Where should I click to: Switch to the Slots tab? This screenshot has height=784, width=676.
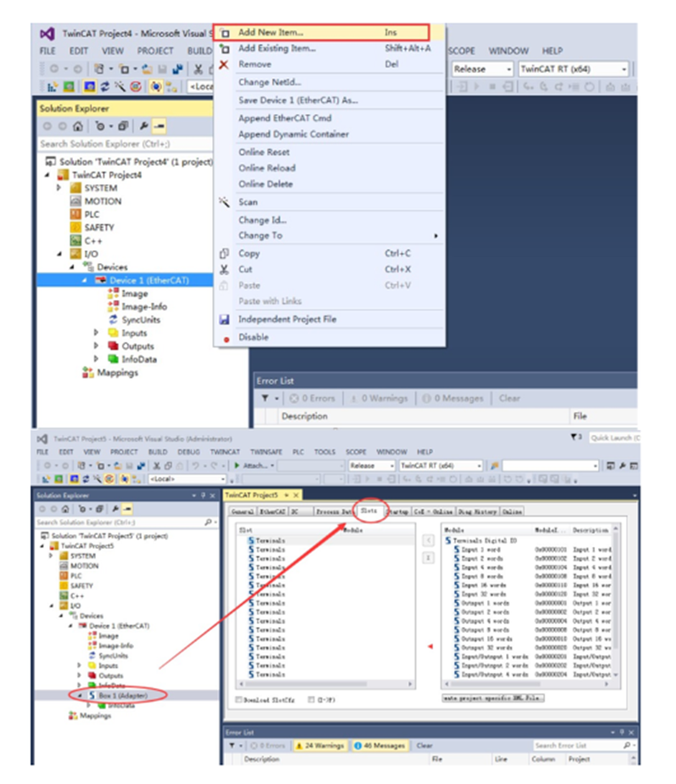pos(369,510)
